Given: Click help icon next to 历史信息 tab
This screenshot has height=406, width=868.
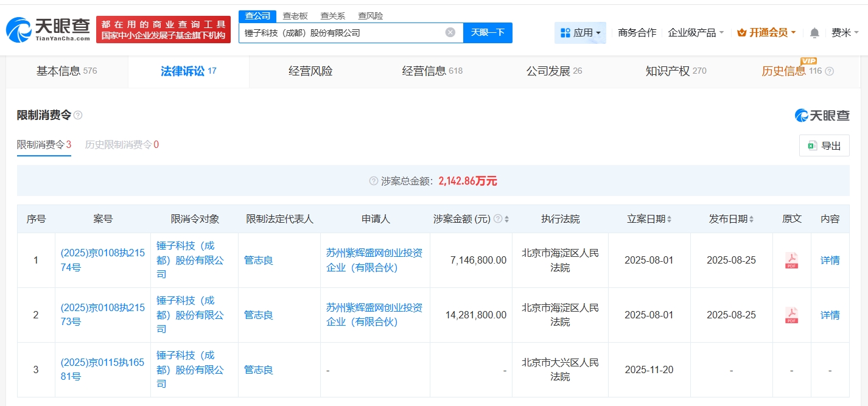Looking at the screenshot, I should [x=829, y=71].
